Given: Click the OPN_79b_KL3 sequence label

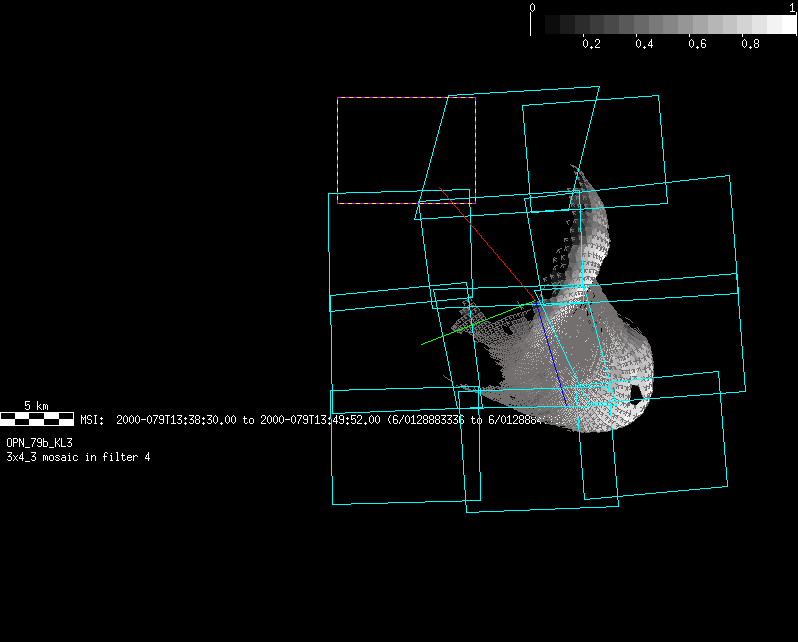Looking at the screenshot, I should tap(39, 442).
